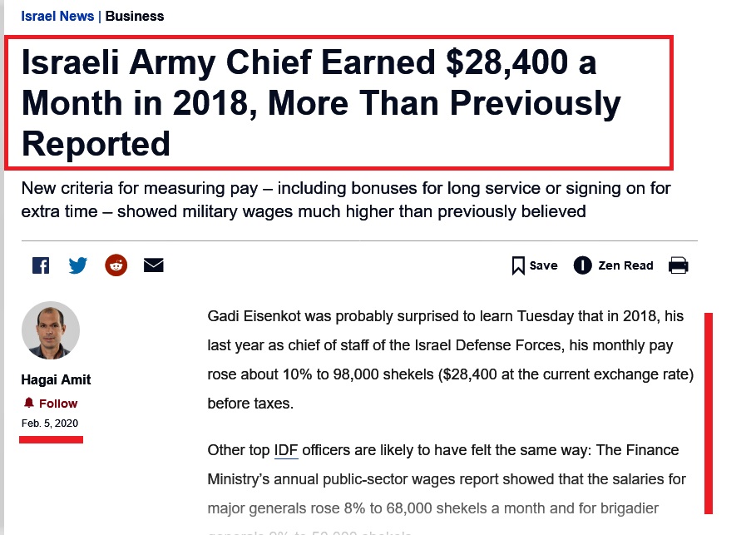Open the Business section link

[x=135, y=16]
